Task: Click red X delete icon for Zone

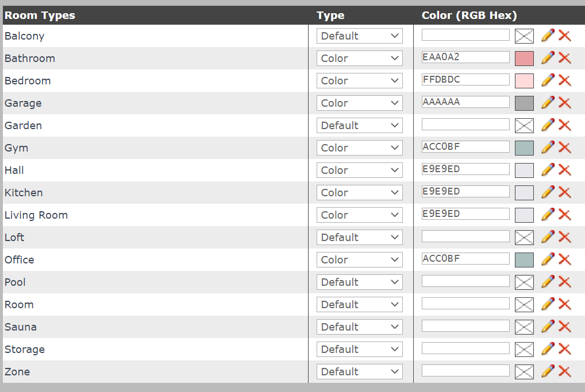Action: click(x=565, y=371)
